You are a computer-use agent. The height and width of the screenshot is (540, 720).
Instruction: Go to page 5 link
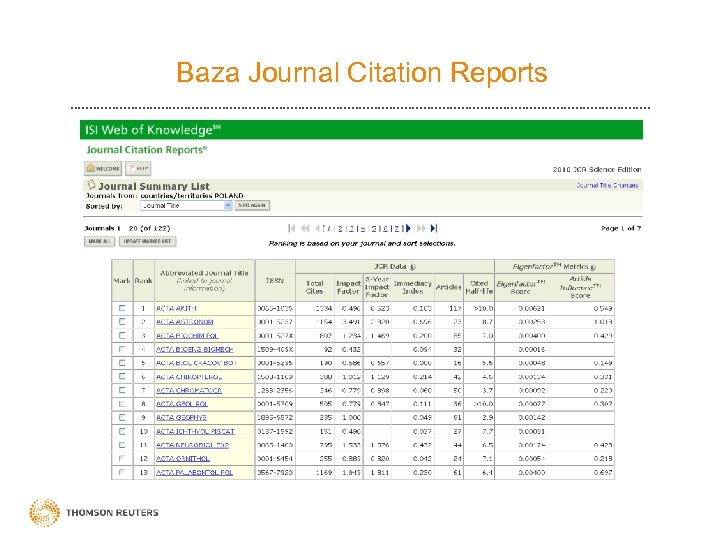pos(374,228)
